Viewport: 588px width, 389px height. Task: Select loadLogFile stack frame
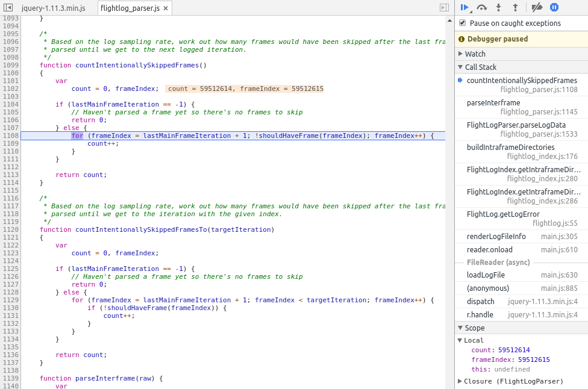[x=521, y=275]
